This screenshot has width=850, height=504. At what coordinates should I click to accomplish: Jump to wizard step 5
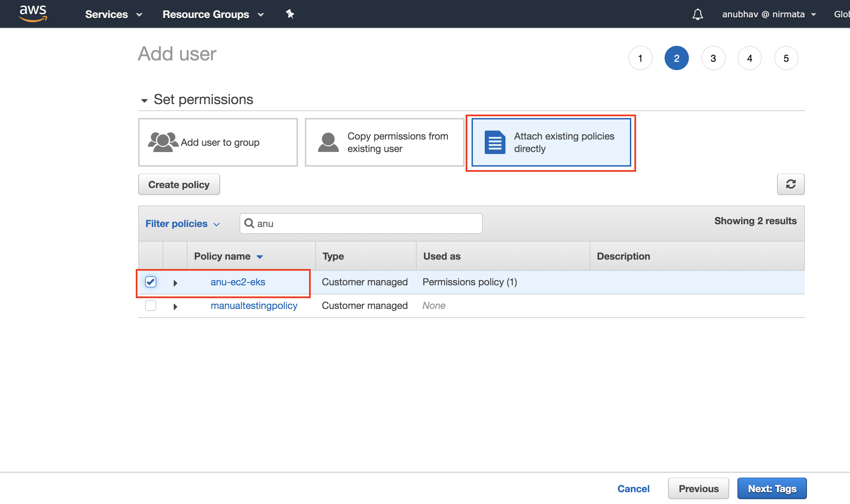pyautogui.click(x=786, y=58)
